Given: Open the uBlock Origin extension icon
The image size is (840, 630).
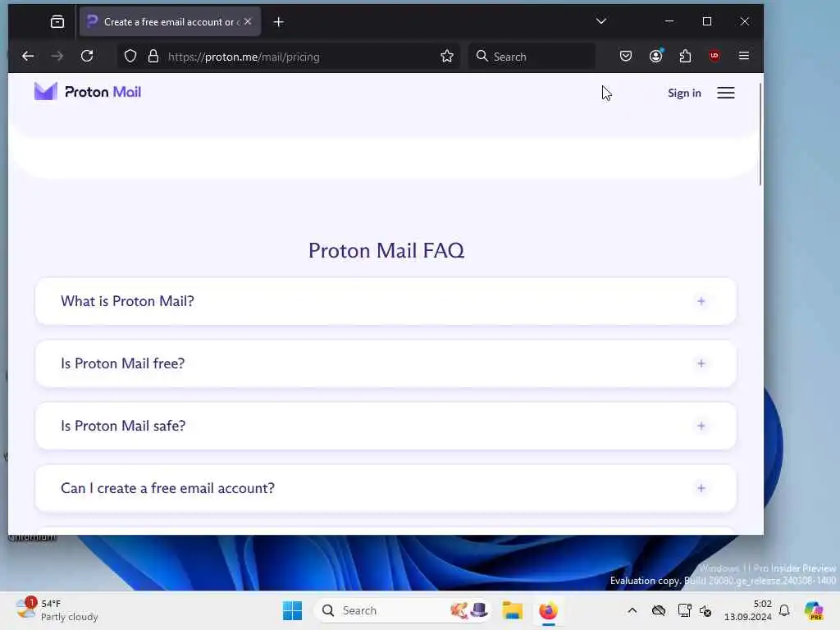Looking at the screenshot, I should [x=714, y=56].
